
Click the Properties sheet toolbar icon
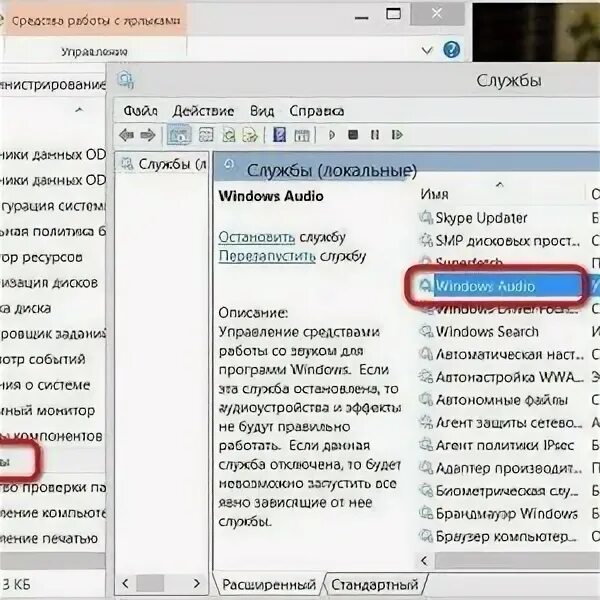coord(206,135)
